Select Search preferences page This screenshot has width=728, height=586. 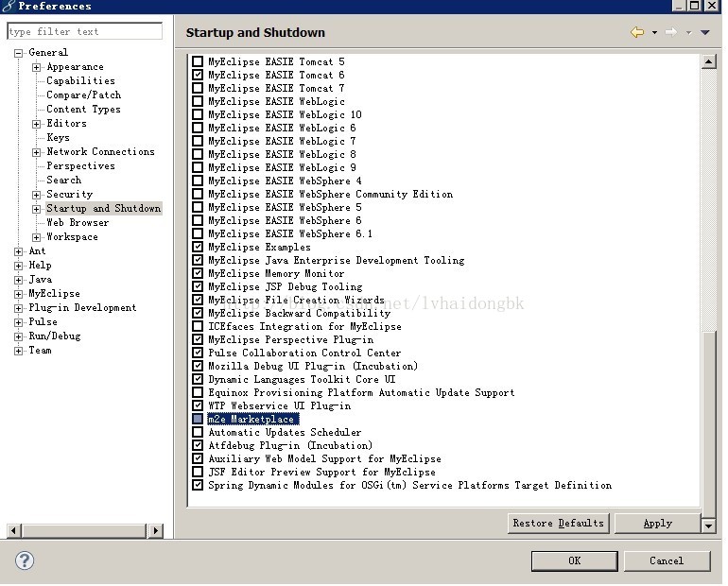(x=64, y=180)
